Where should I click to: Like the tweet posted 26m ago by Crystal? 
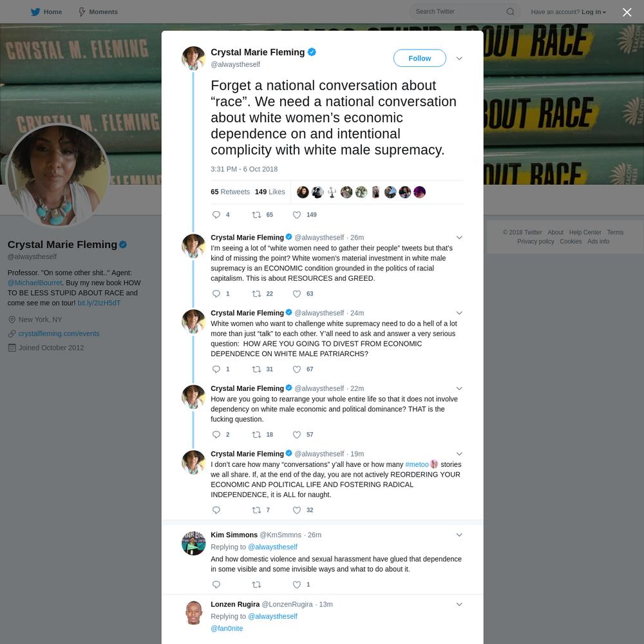(x=296, y=294)
